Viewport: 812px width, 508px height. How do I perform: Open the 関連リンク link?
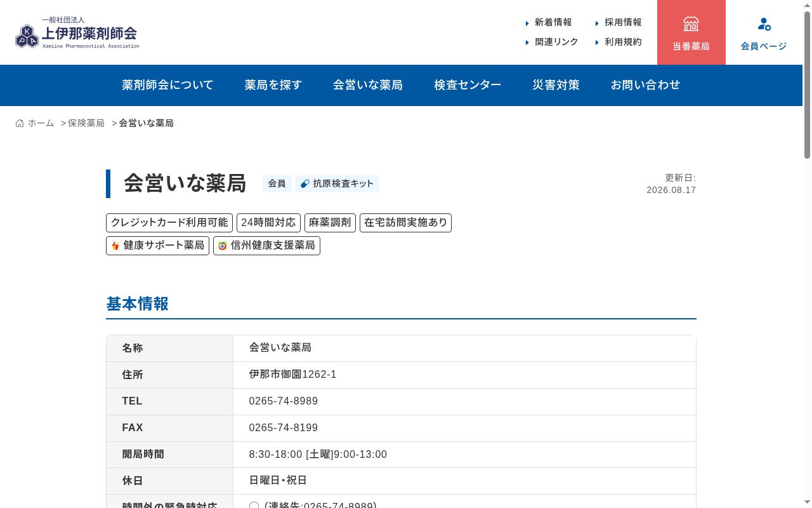(556, 42)
